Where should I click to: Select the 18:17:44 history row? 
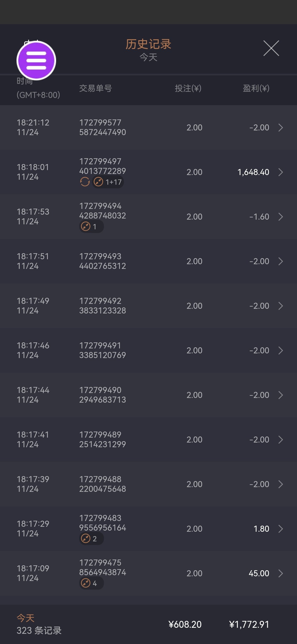[148, 395]
